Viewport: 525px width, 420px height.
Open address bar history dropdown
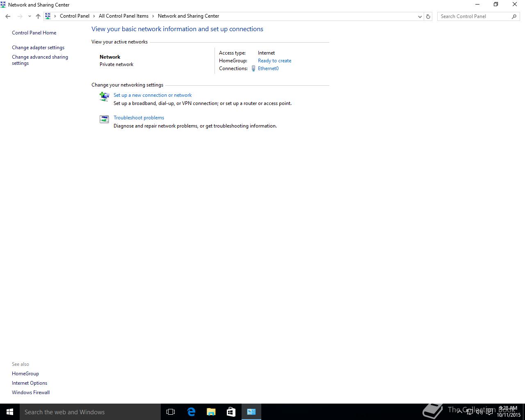(x=420, y=16)
